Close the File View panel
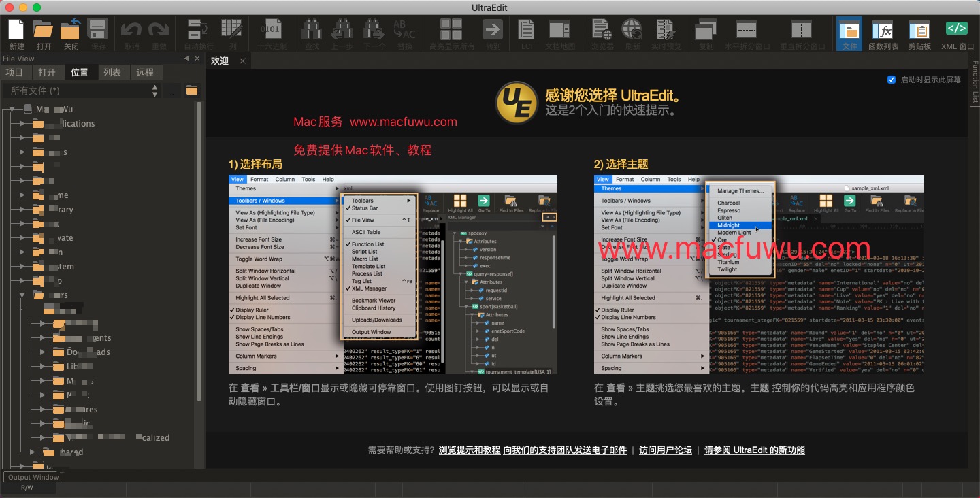Image resolution: width=980 pixels, height=498 pixels. pos(197,59)
